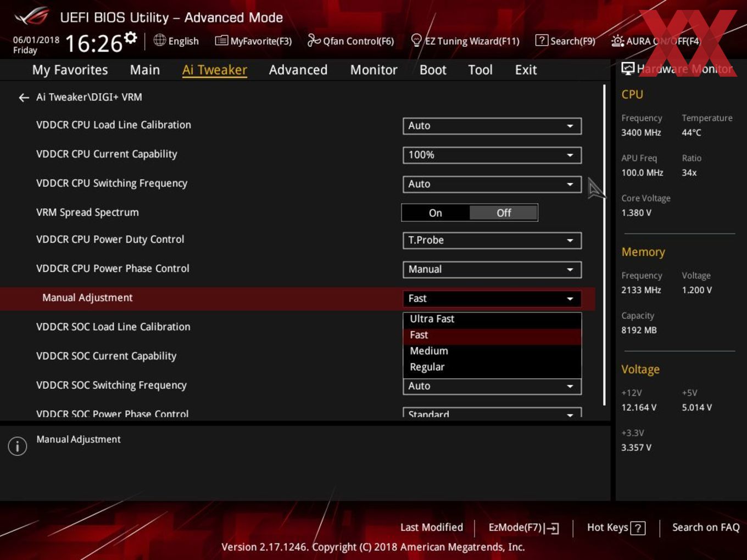Click CPU frequency 3400 MHz value

[x=641, y=132]
